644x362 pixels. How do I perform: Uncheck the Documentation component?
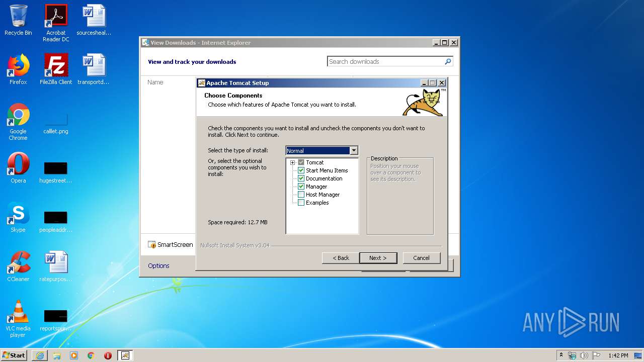pos(301,178)
